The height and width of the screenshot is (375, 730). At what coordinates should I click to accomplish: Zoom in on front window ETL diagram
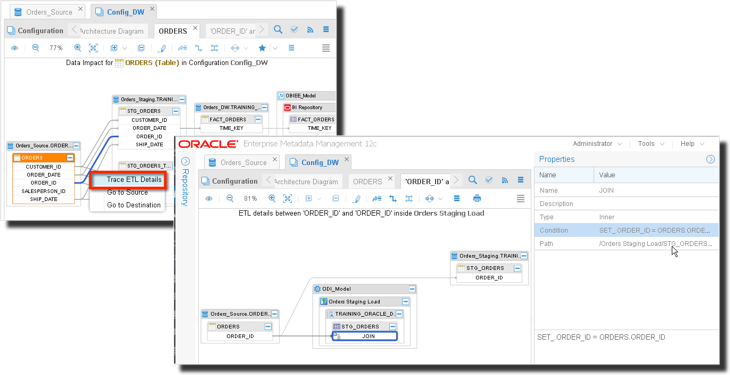pos(272,198)
